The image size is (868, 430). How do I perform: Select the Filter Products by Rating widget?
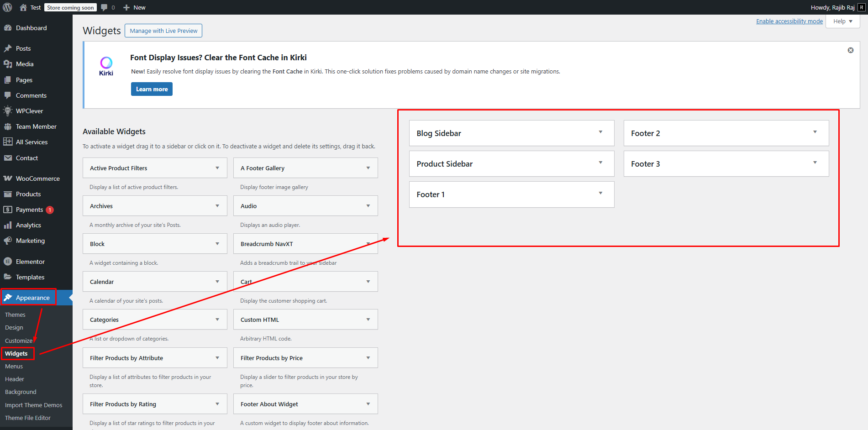(x=155, y=404)
